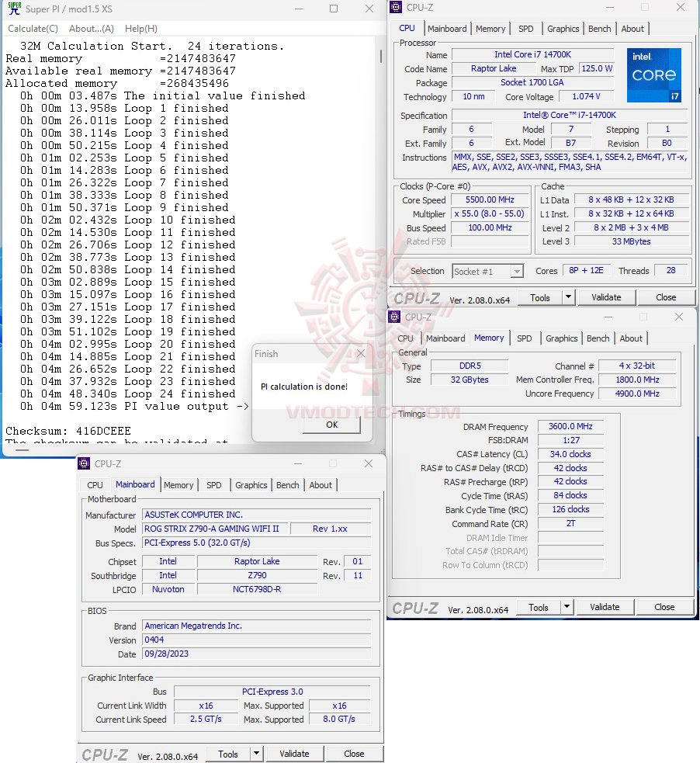This screenshot has width=700, height=763.
Task: Click Tools button in CPU-Z CPU window
Action: pos(540,297)
